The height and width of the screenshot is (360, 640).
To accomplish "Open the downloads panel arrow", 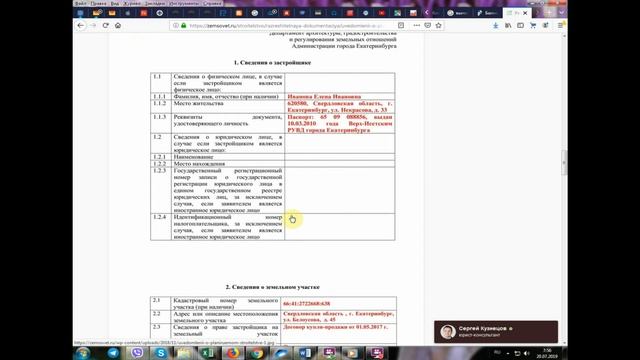I will click(496, 25).
